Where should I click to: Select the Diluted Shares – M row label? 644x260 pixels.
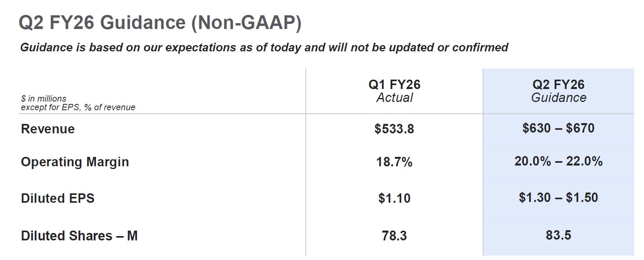pyautogui.click(x=79, y=236)
